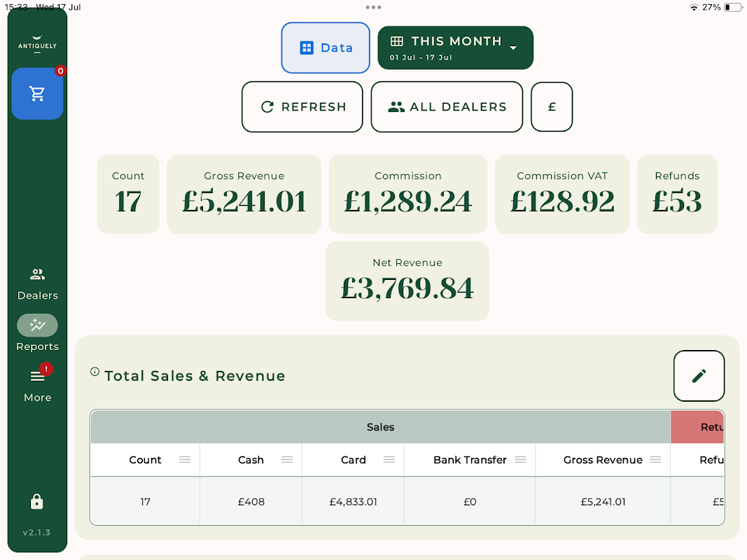Open the Dealers section
747x560 pixels.
tap(37, 283)
